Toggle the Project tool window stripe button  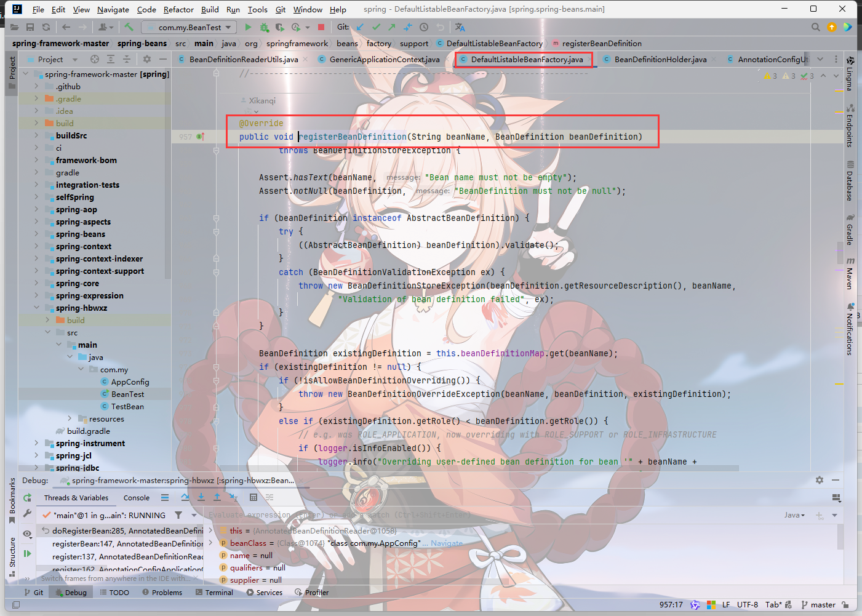tap(12, 73)
